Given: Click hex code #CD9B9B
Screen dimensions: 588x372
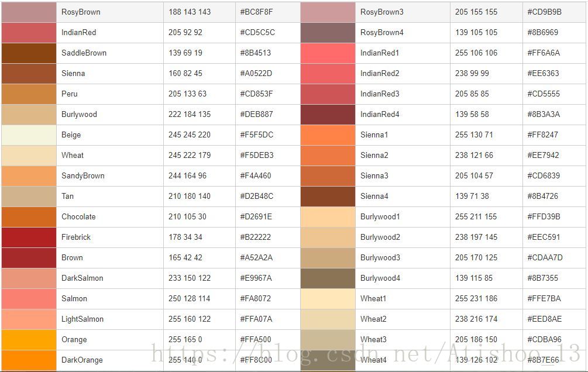Looking at the screenshot, I should [545, 12].
